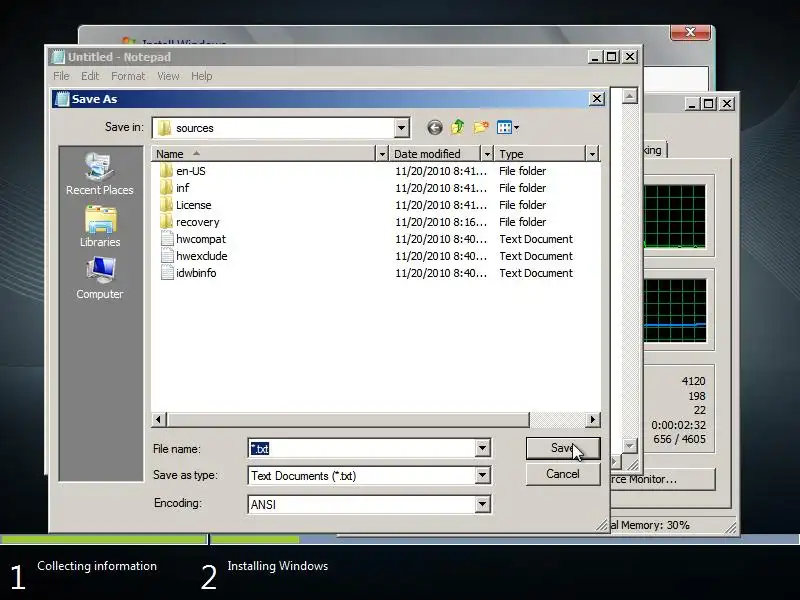Screen dimensions: 800x600
Task: Create a new folder icon
Action: 481,127
